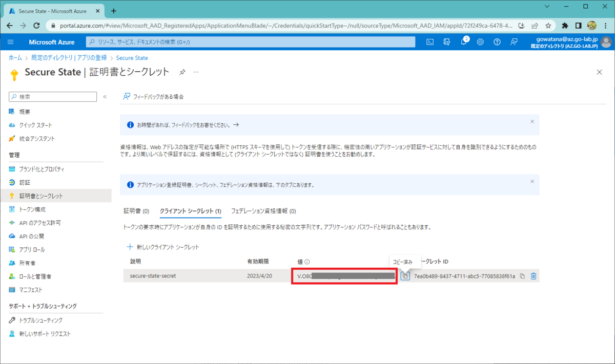Dismiss the feedback info banner
Viewport: 615px width, 364px height.
[x=532, y=122]
